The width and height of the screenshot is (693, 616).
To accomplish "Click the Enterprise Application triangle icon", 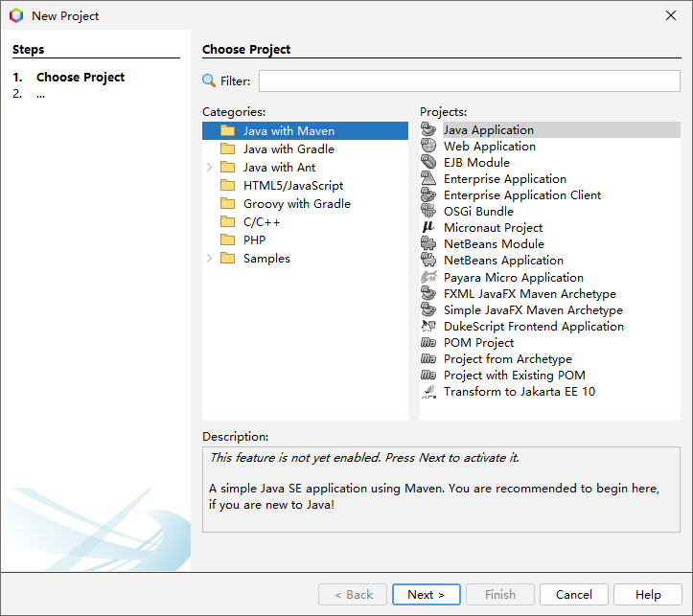I will click(428, 179).
